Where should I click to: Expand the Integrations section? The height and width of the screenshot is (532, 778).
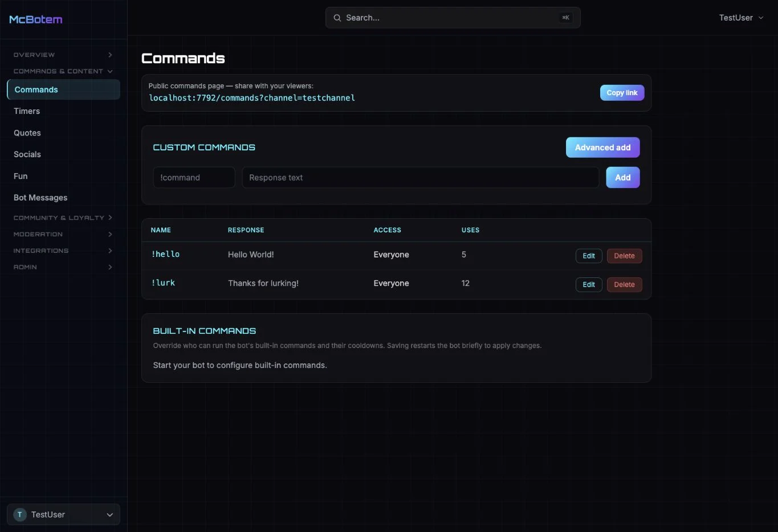point(63,251)
